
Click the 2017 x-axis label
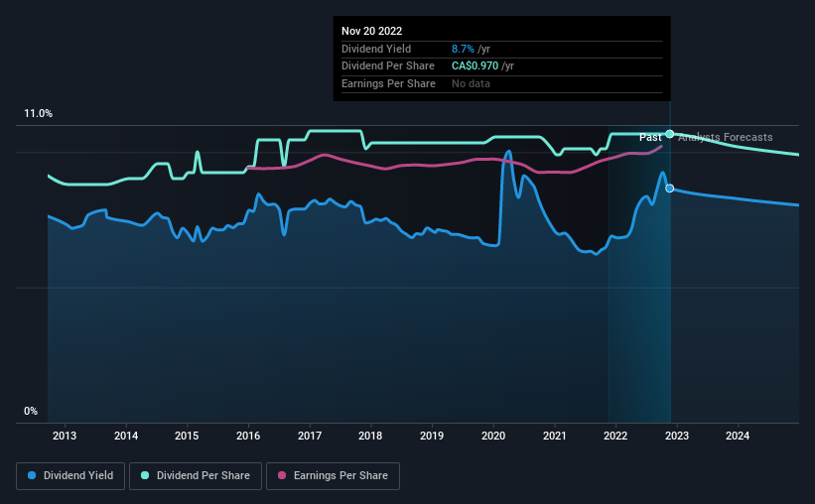tap(310, 436)
